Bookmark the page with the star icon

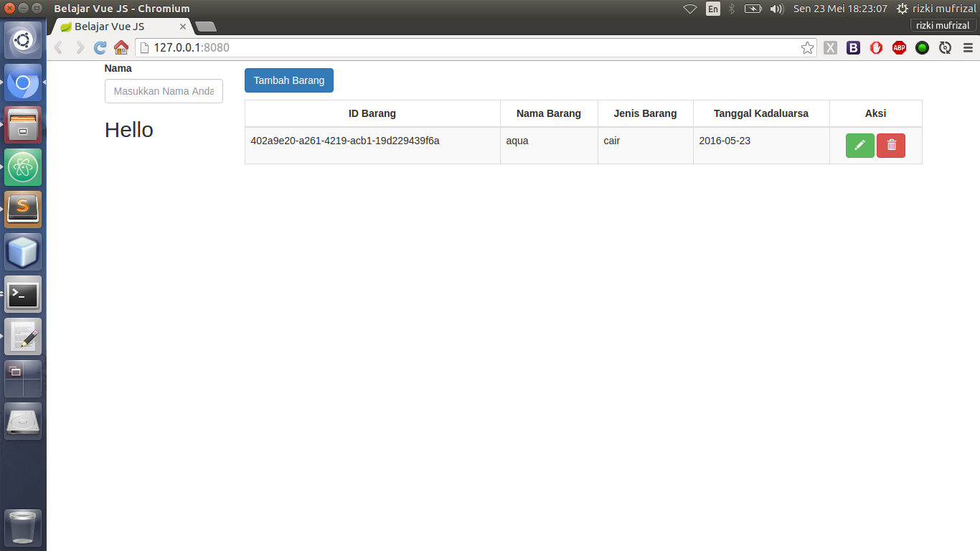coord(807,47)
